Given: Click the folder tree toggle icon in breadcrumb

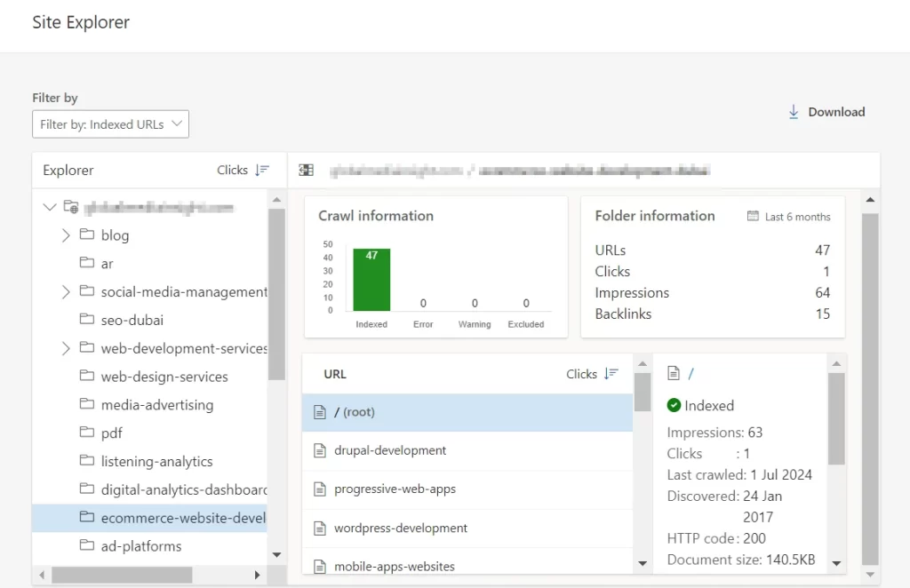Looking at the screenshot, I should [x=307, y=170].
